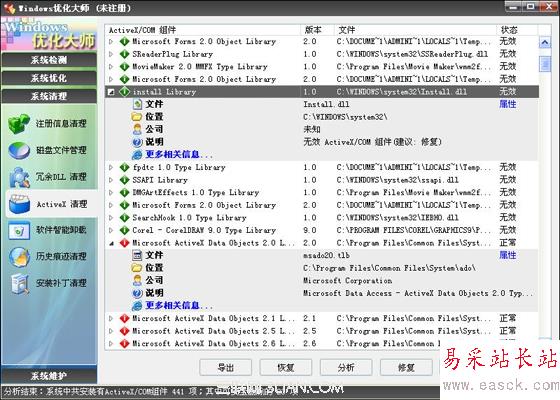Image resolution: width=560 pixels, height=400 pixels.
Task: Open 历史痕迹清理 history cleanup icon
Action: 19,257
